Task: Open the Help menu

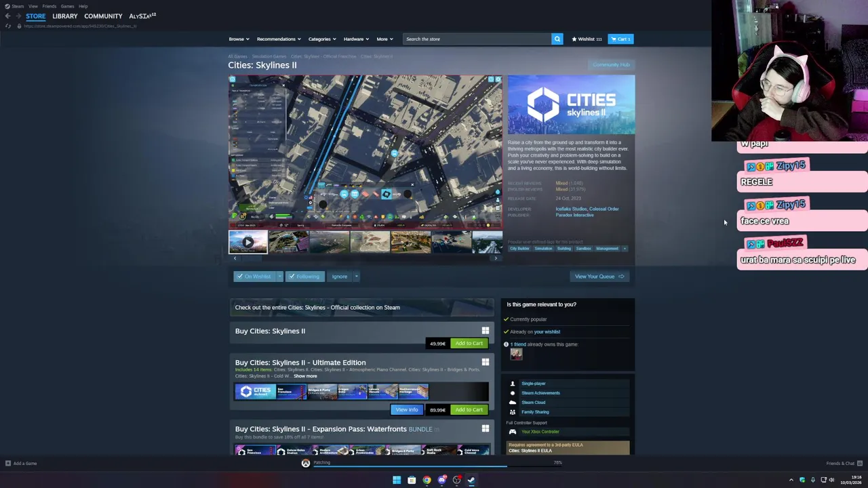Action: (83, 6)
